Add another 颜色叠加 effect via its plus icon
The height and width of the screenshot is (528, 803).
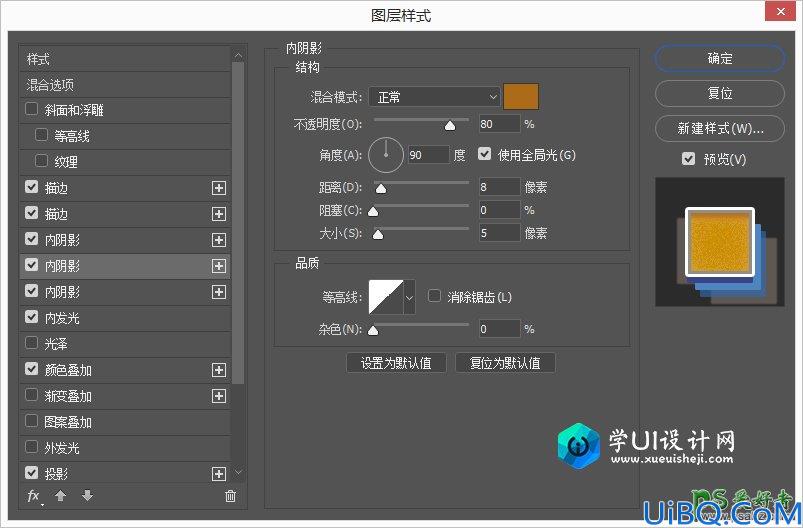219,370
